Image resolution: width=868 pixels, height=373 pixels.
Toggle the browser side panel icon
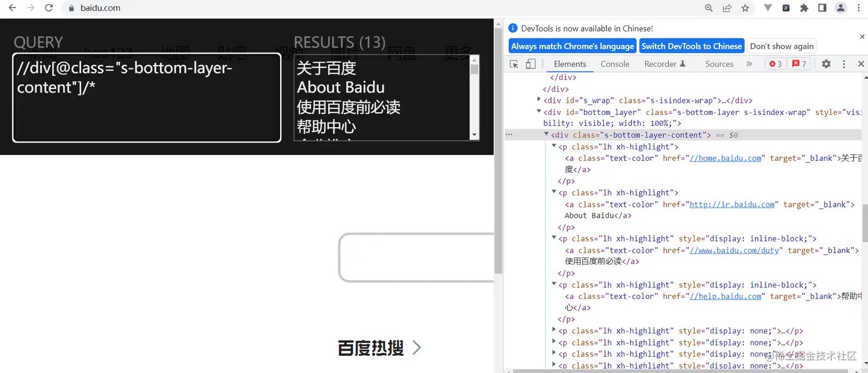tap(822, 8)
